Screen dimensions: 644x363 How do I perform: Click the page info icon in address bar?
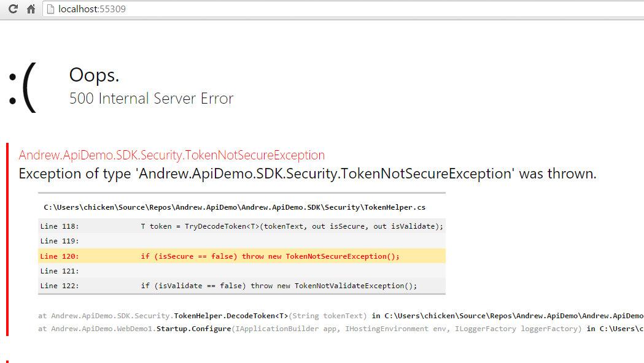51,10
